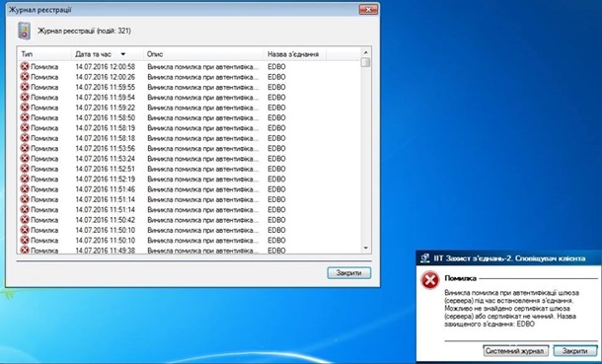Click 'Закрити' in the IIT notification popup
Image resolution: width=602 pixels, height=364 pixels.
click(574, 351)
